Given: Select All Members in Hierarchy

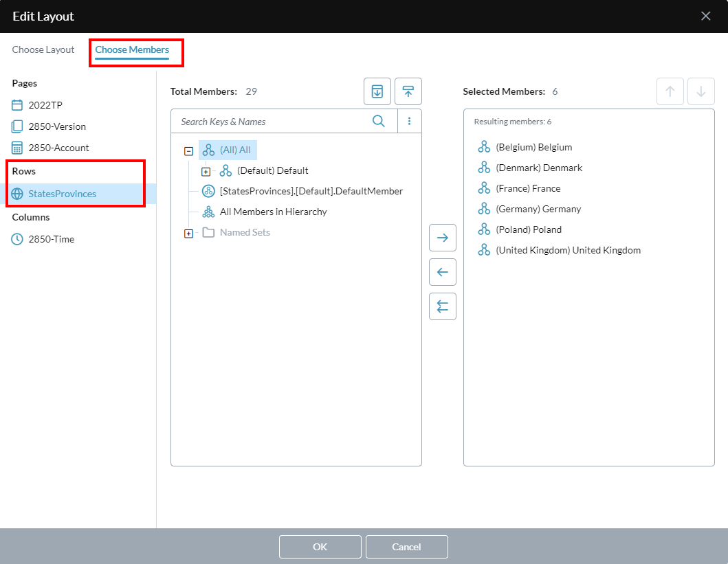Looking at the screenshot, I should (x=274, y=212).
